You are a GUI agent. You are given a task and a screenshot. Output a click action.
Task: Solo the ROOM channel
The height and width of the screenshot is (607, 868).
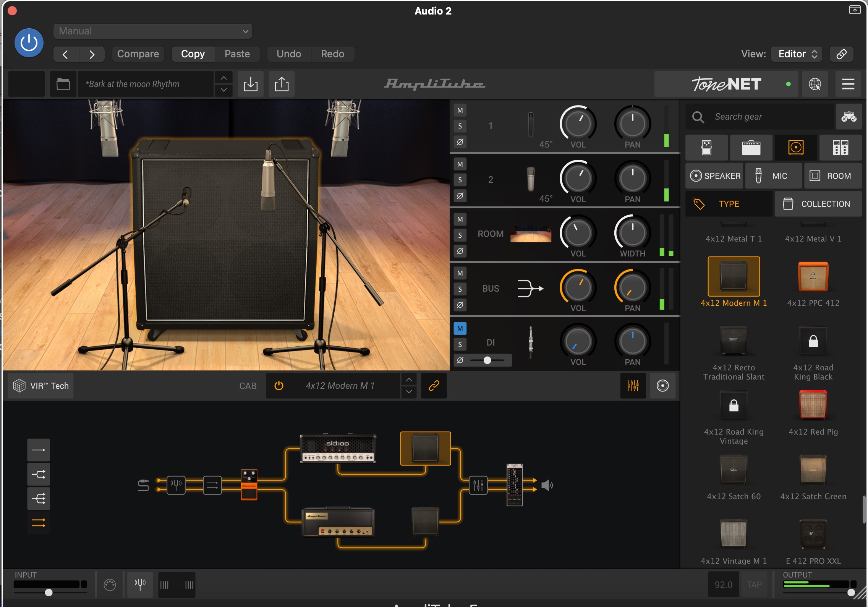460,235
